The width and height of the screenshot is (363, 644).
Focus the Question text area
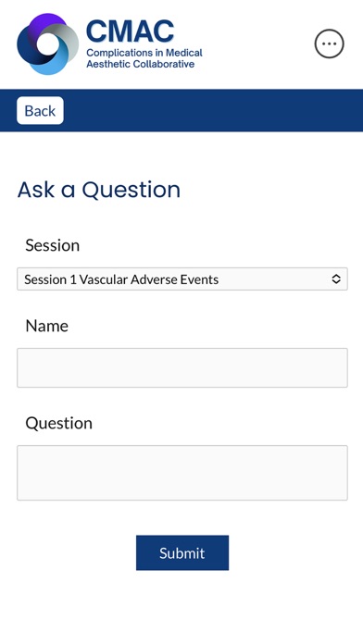182,473
